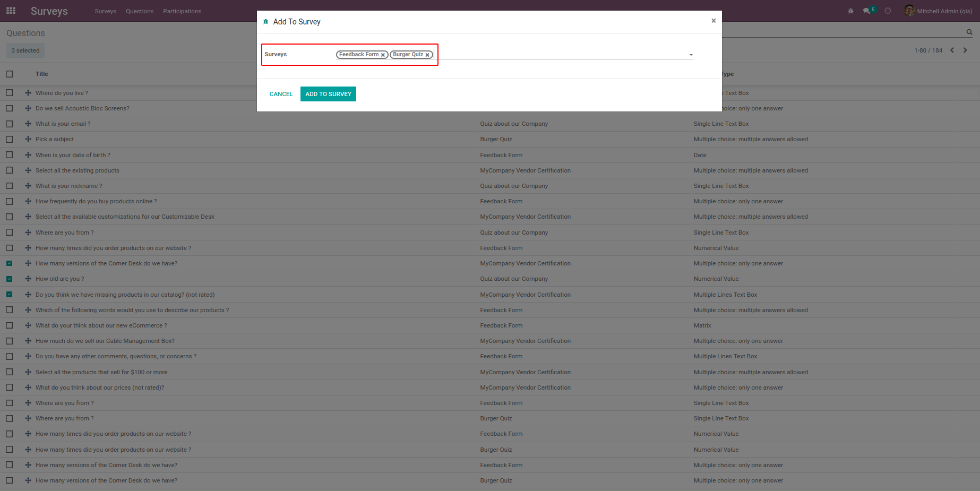Open the conversations icon with badge 5
This screenshot has width=980, height=491.
(x=869, y=11)
